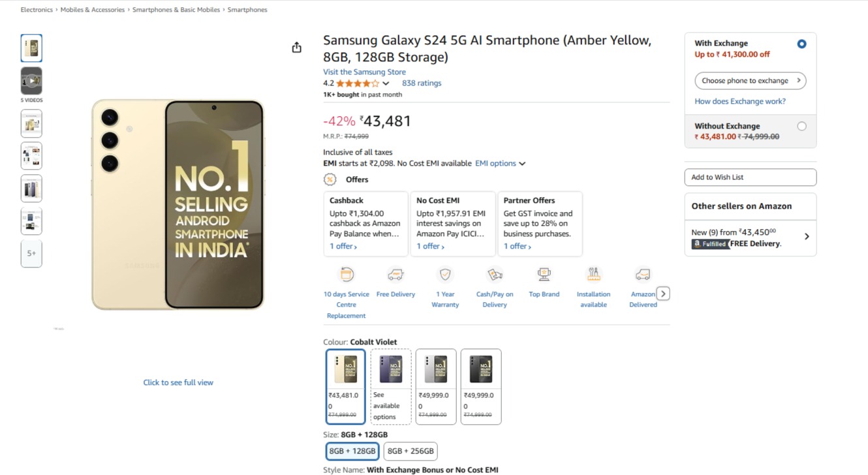The image size is (868, 475).
Task: Click the share icon above product image
Action: 296,48
